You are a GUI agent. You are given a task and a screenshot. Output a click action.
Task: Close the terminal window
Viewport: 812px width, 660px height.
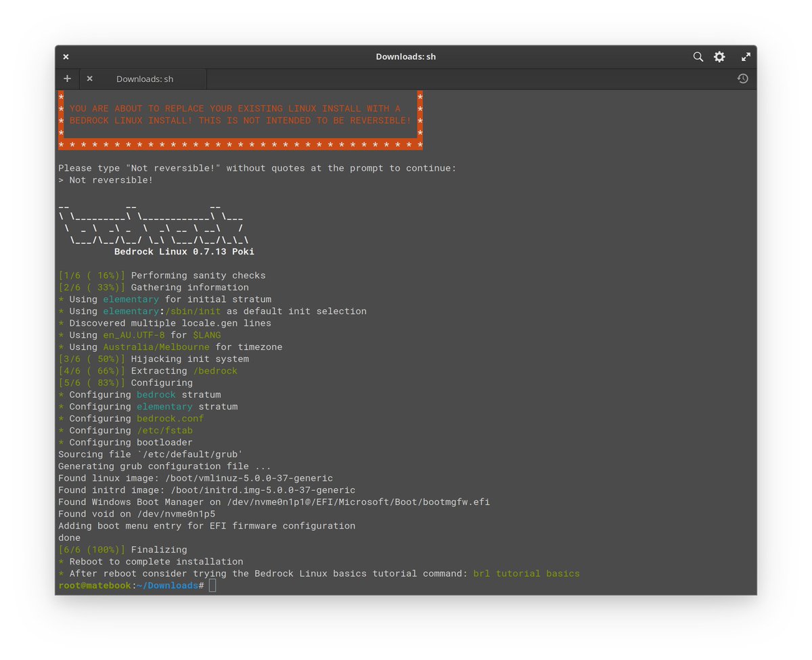(x=66, y=57)
